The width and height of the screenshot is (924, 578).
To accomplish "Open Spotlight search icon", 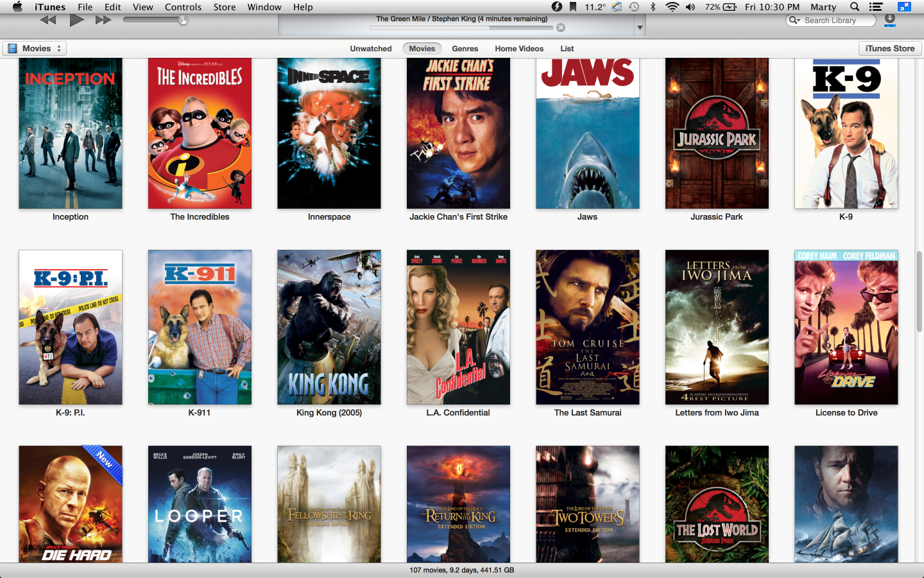I will point(855,7).
